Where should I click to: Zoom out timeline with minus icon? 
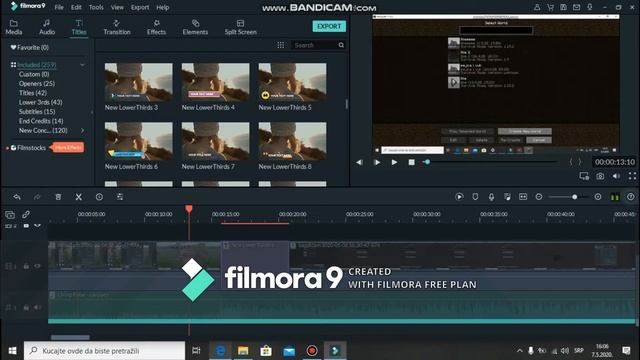pyautogui.click(x=539, y=197)
